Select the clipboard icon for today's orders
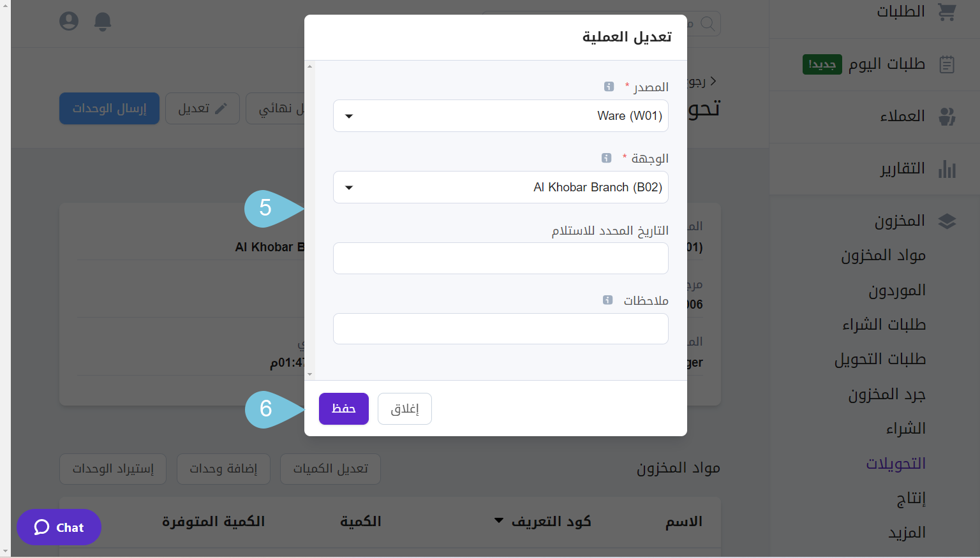 click(948, 64)
